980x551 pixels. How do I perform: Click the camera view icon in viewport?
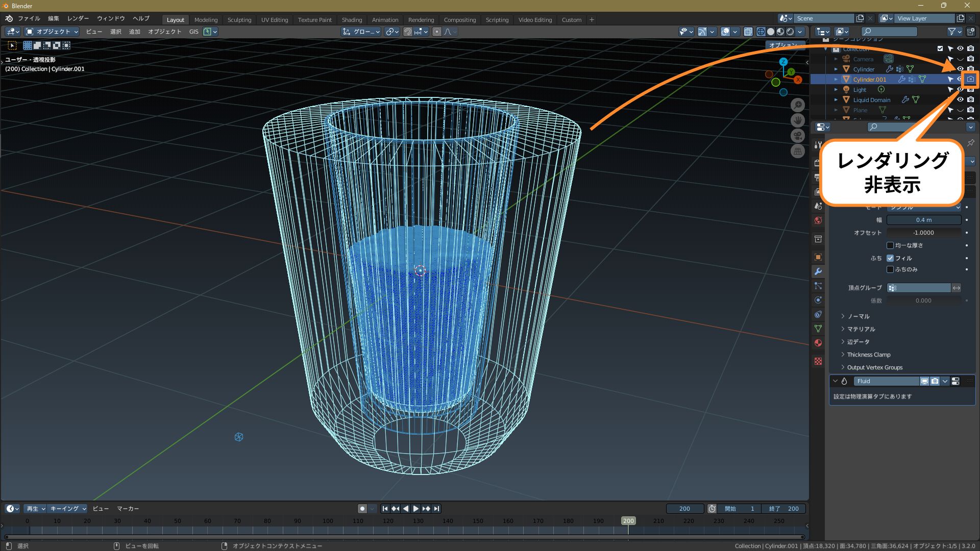tap(798, 136)
